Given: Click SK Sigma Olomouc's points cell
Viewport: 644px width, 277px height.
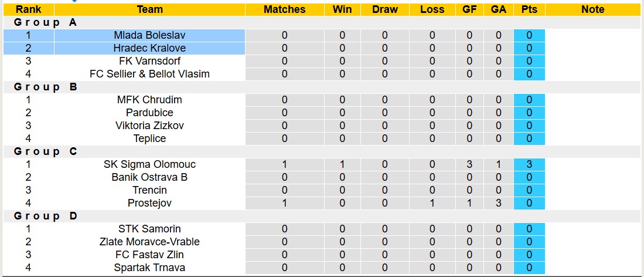Looking at the screenshot, I should (x=529, y=164).
